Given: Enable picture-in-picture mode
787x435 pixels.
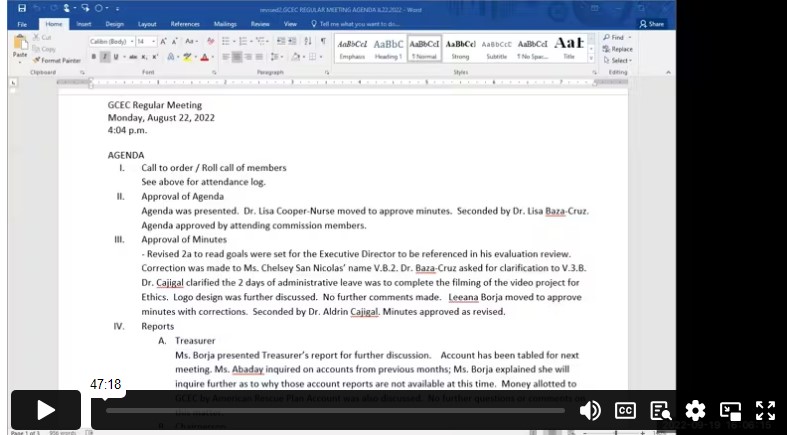Looking at the screenshot, I should click(730, 410).
